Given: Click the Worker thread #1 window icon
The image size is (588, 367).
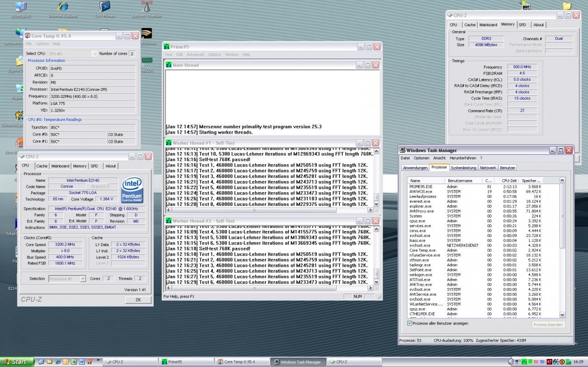Looking at the screenshot, I should coord(169,143).
